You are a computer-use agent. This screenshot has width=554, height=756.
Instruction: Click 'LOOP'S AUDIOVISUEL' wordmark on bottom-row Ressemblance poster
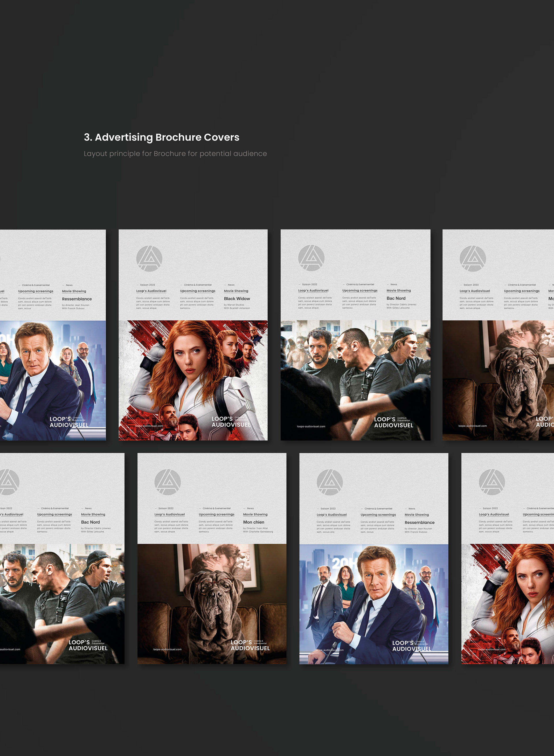pos(412,646)
